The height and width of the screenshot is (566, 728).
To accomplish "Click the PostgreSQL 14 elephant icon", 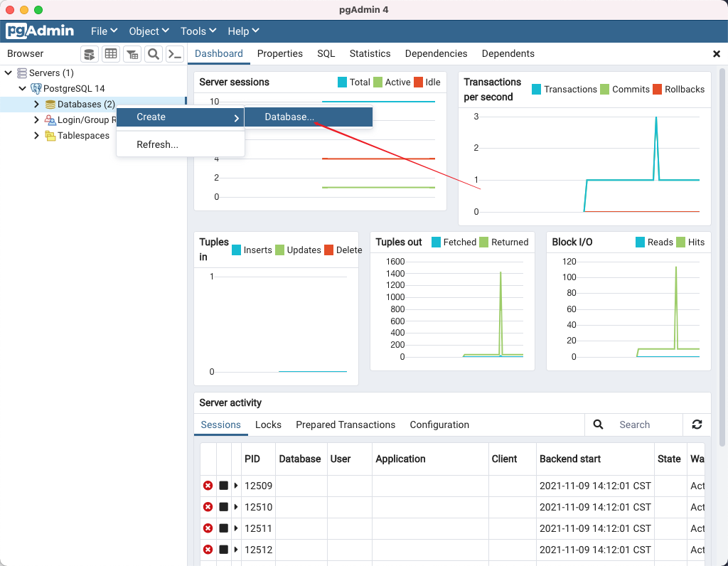I will pyautogui.click(x=36, y=88).
